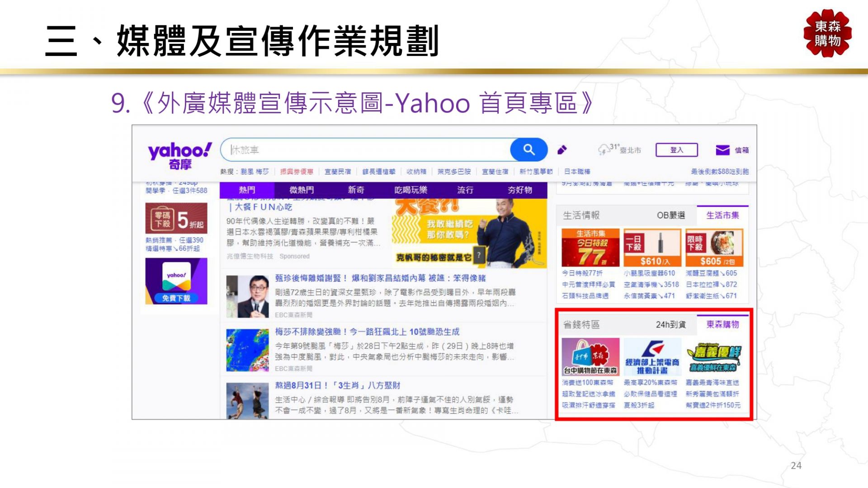Open the 信箱 mail envelope icon
This screenshot has height=488, width=868.
(x=722, y=150)
